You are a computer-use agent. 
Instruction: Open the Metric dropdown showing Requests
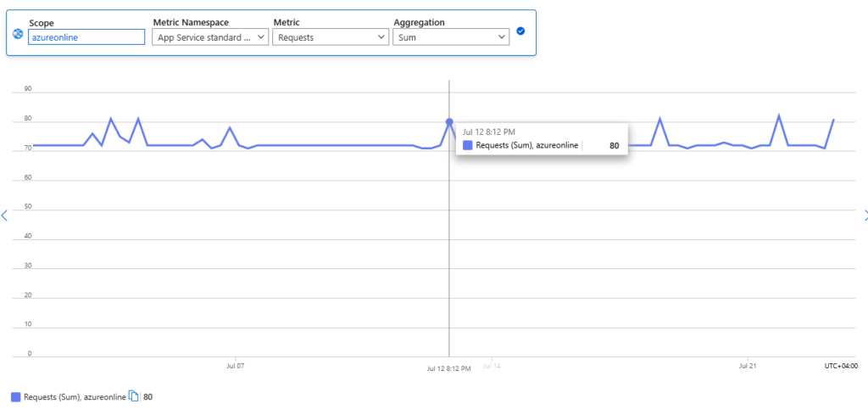click(x=330, y=37)
